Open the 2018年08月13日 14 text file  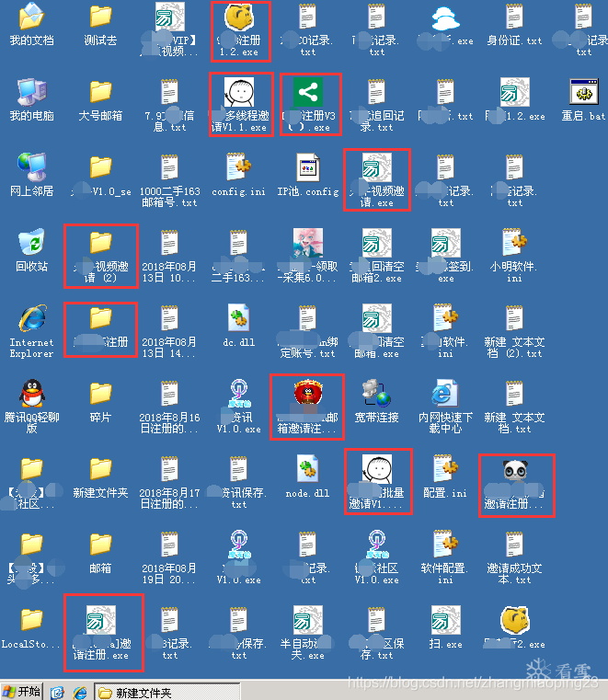(169, 332)
